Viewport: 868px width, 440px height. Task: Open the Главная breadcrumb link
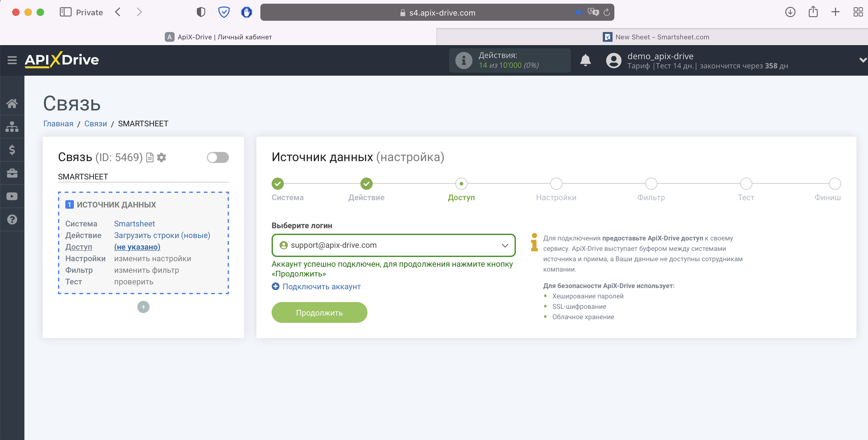point(58,124)
